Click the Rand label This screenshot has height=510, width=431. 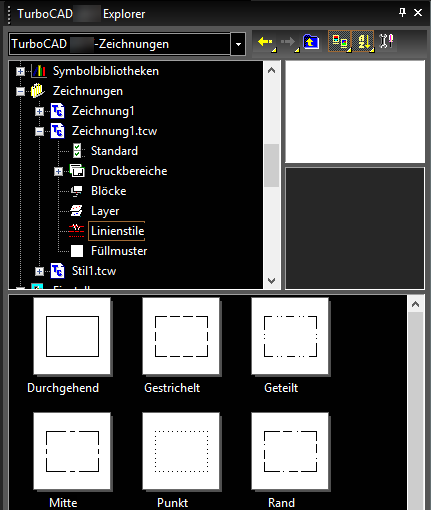[281, 503]
